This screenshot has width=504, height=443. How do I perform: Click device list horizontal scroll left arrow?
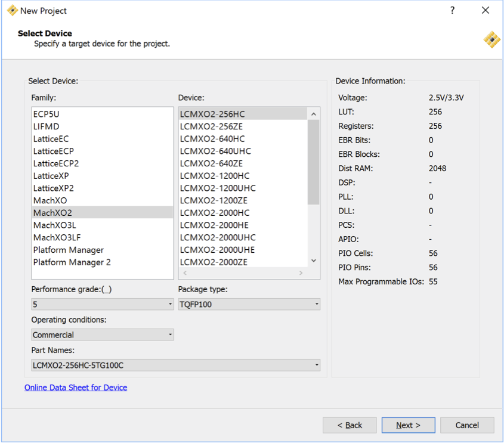(185, 273)
